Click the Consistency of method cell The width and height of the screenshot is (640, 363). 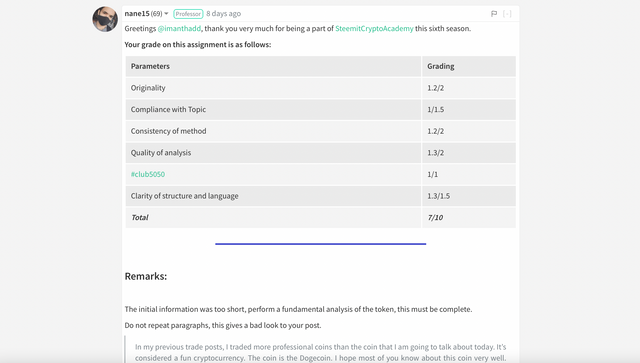273,131
